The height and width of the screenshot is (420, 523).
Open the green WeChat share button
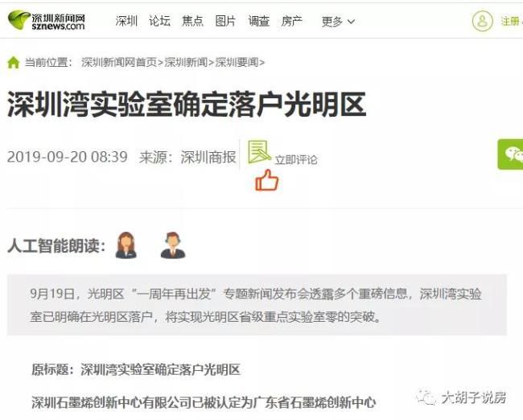coord(510,154)
